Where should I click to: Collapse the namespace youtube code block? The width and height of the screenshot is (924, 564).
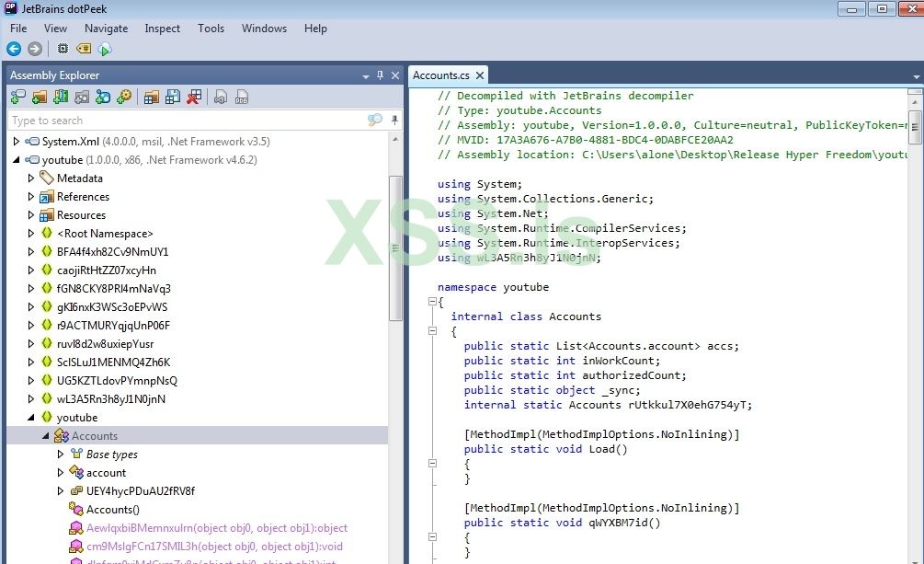tap(432, 302)
